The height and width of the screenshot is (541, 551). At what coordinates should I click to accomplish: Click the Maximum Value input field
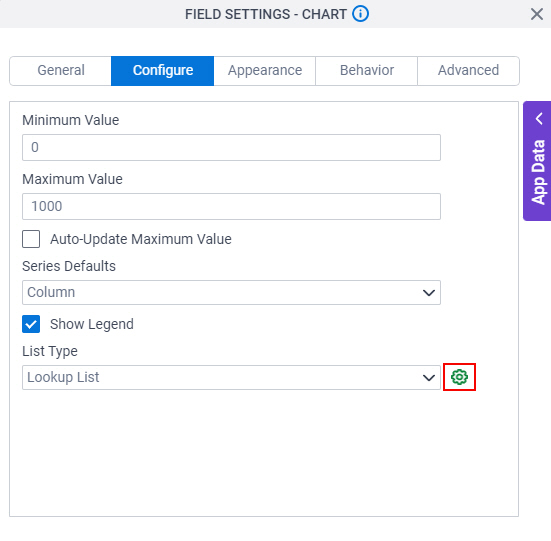coord(231,207)
